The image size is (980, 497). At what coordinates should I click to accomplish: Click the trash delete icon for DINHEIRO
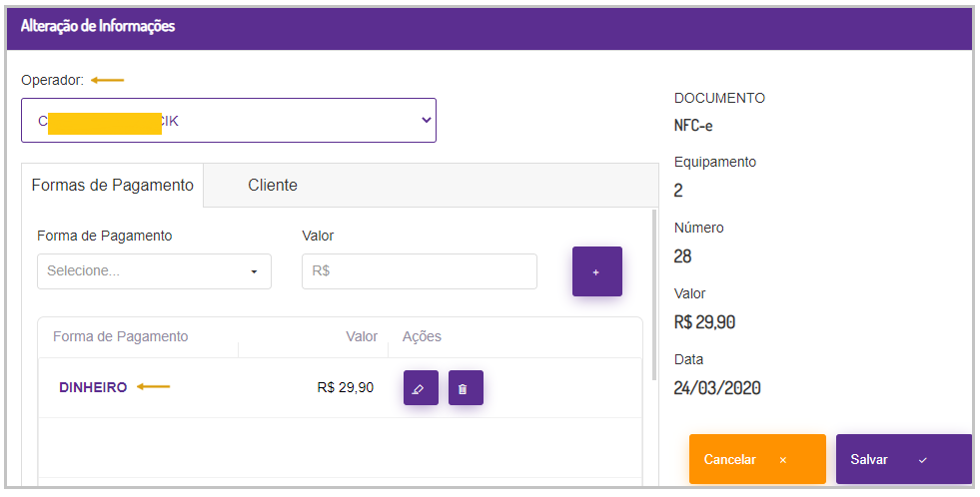coord(466,388)
